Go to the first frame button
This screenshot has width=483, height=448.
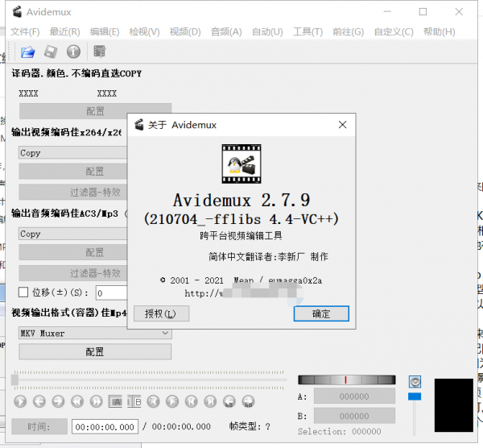[192, 401]
